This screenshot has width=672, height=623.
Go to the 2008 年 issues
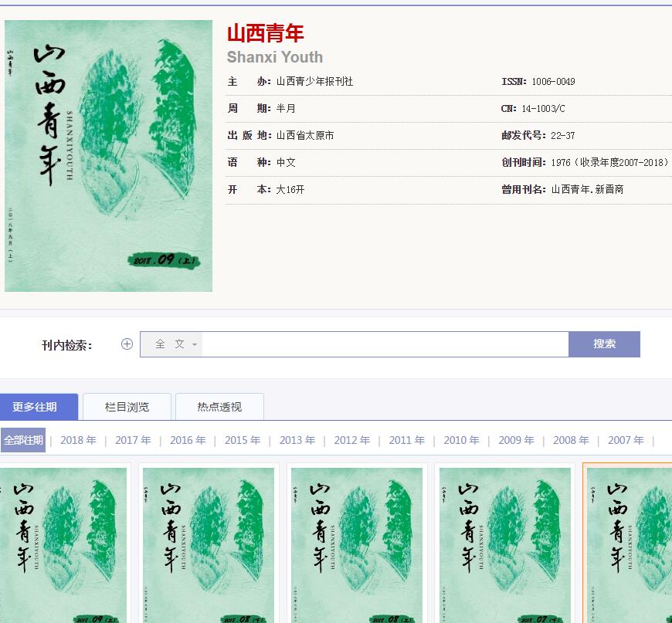(572, 440)
